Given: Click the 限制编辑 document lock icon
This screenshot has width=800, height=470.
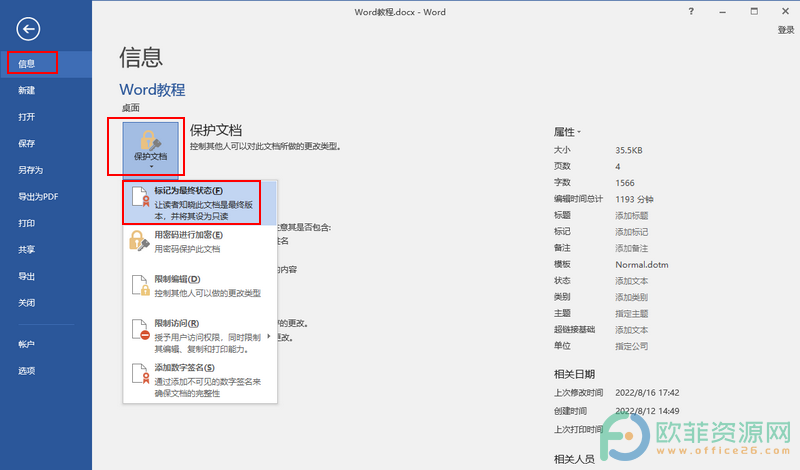Looking at the screenshot, I should tap(140, 285).
